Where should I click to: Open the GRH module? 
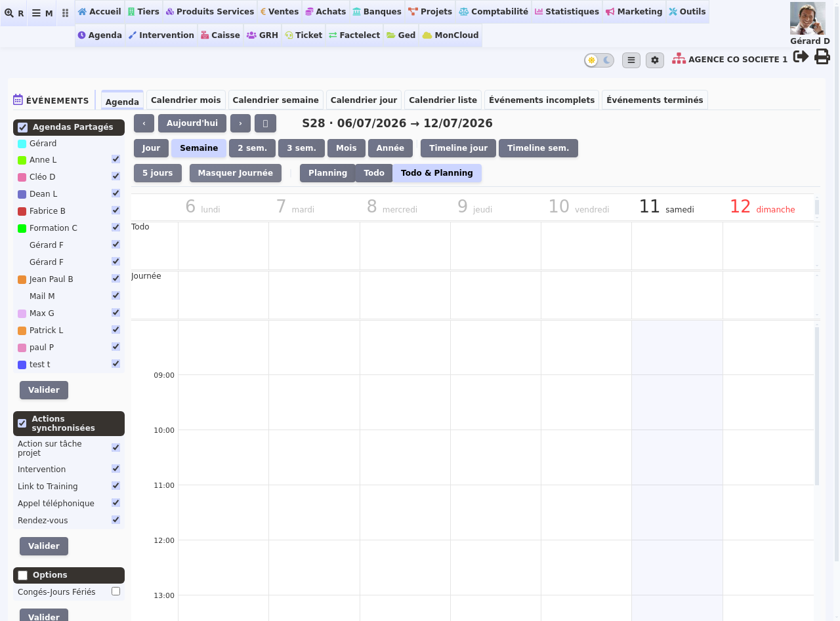(262, 35)
